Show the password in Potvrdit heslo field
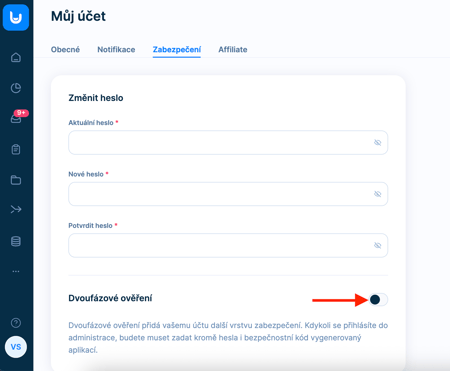 tap(377, 246)
